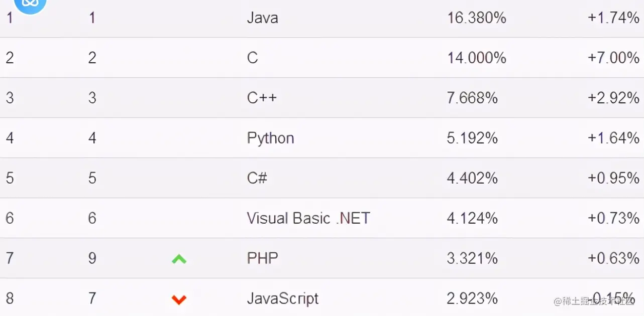
Task: Open the Python language entry
Action: 270,138
